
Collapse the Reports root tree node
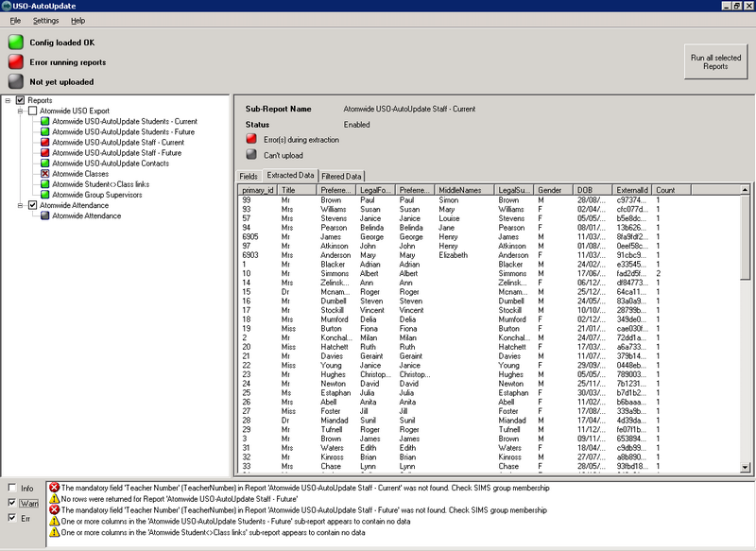point(8,100)
